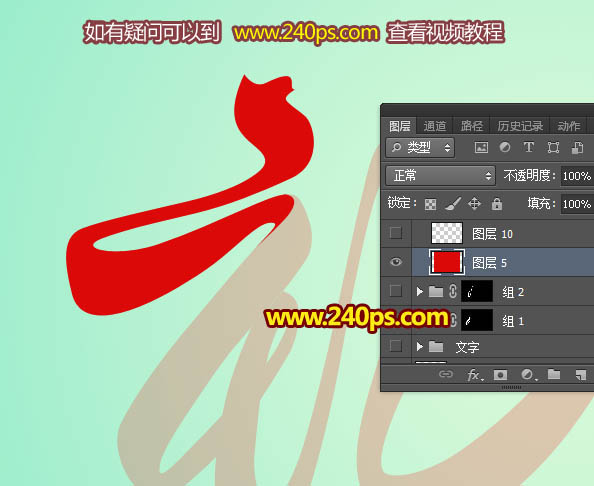Select the type layer filter icon

528,147
